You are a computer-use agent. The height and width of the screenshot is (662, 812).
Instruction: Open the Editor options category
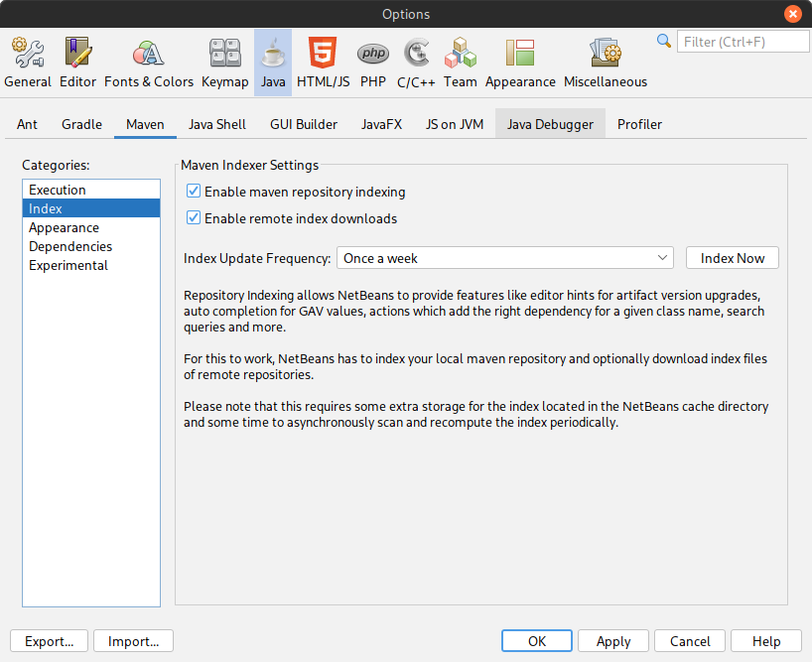click(x=77, y=63)
